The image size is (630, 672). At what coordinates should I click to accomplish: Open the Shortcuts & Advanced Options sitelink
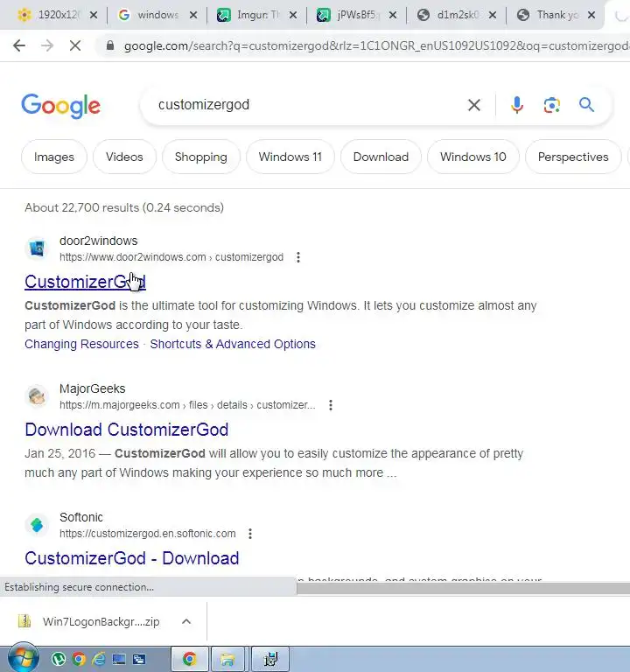point(233,344)
